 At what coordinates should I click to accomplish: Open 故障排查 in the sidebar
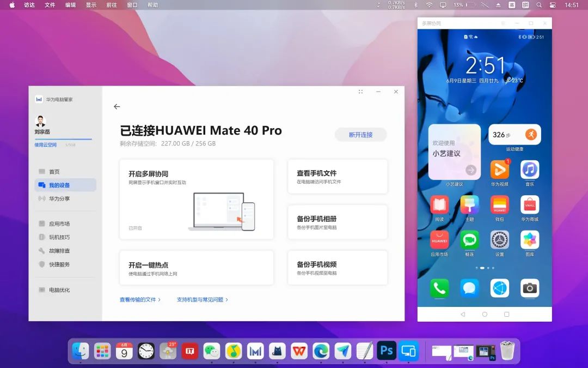[65, 251]
